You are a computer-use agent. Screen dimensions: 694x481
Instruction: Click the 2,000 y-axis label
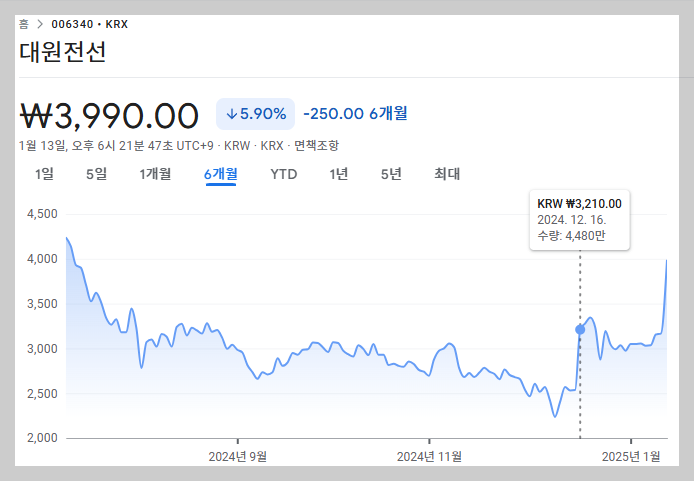coord(42,438)
